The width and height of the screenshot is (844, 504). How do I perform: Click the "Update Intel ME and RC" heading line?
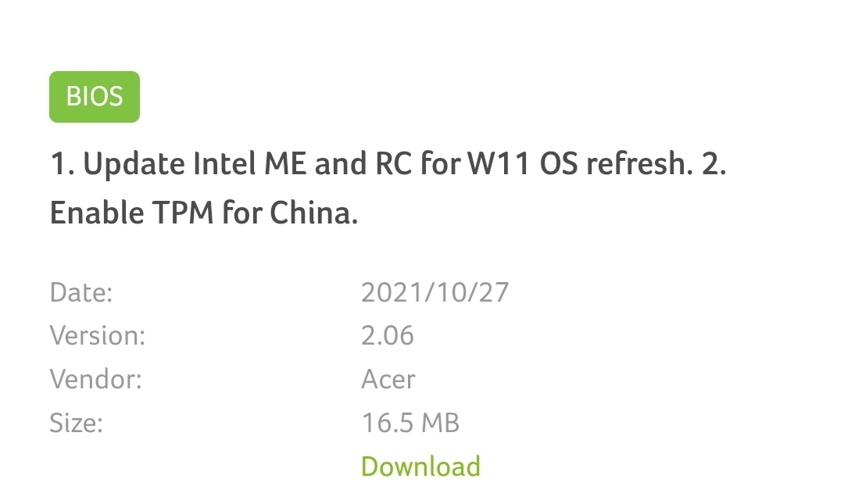(388, 163)
